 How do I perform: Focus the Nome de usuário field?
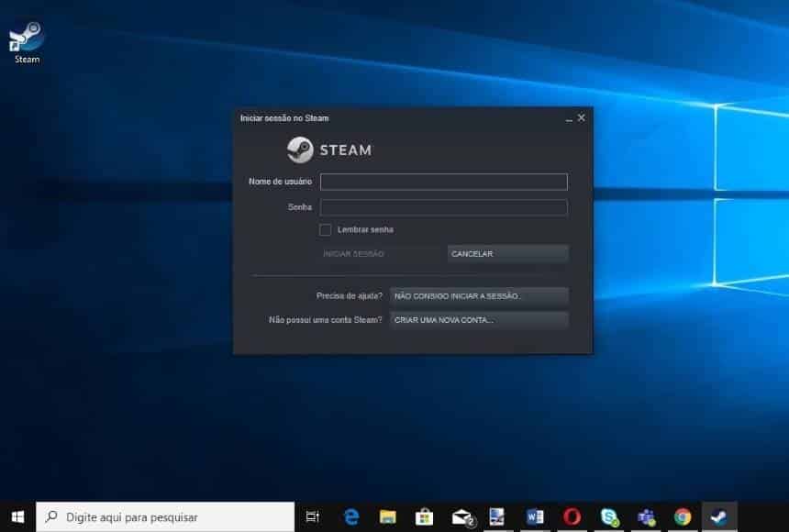pyautogui.click(x=444, y=182)
